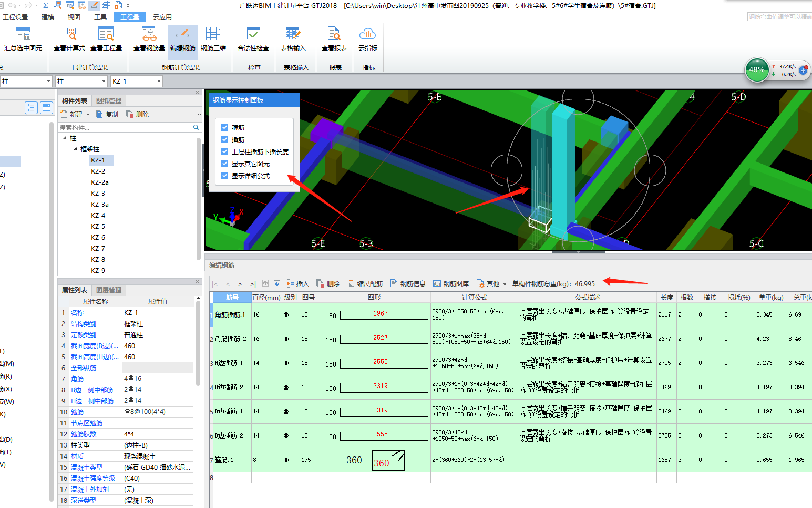Open KZ-1 component dropdown
Image resolution: width=812 pixels, height=508 pixels.
tap(159, 81)
